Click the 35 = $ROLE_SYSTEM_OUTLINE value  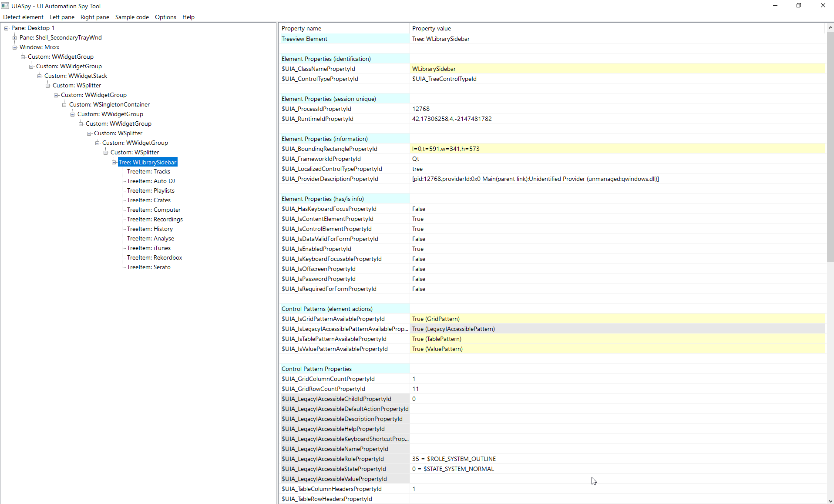point(454,459)
